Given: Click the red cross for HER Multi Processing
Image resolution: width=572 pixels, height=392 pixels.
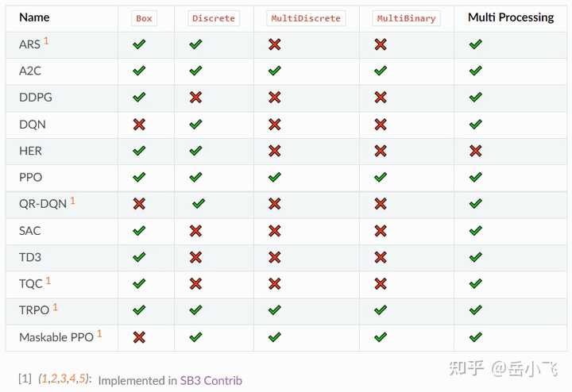Looking at the screenshot, I should coord(476,151).
